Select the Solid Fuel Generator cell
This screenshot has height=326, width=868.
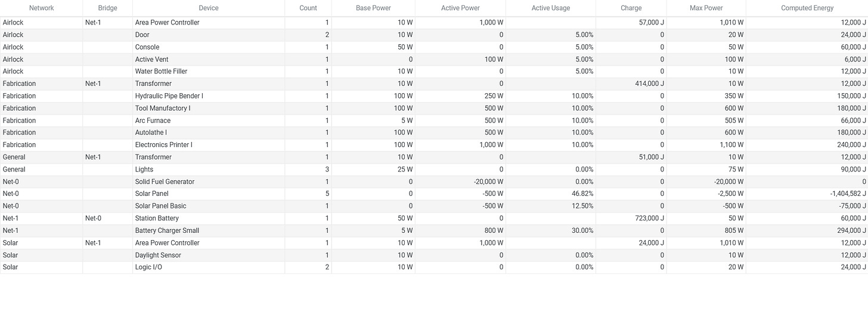coord(209,182)
